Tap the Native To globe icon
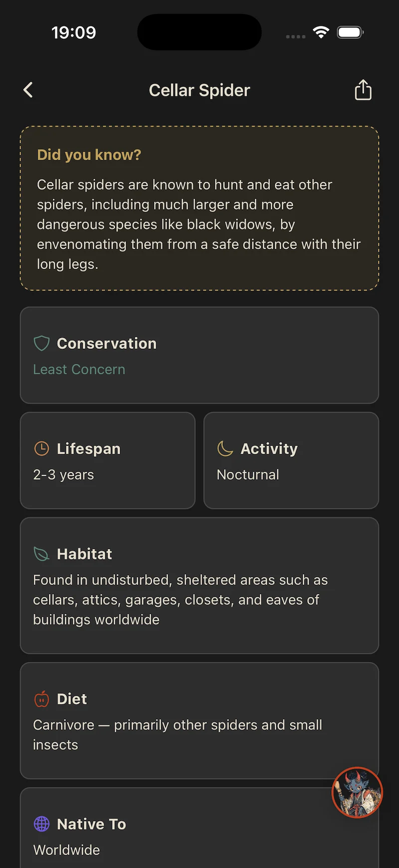The image size is (399, 868). point(41,824)
